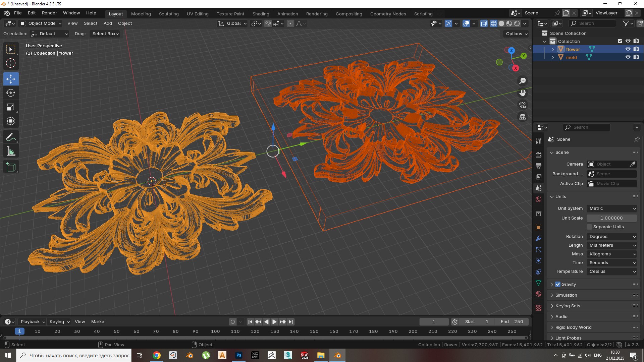This screenshot has width=644, height=362.
Task: Select the Add Cube tool
Action: pyautogui.click(x=11, y=167)
